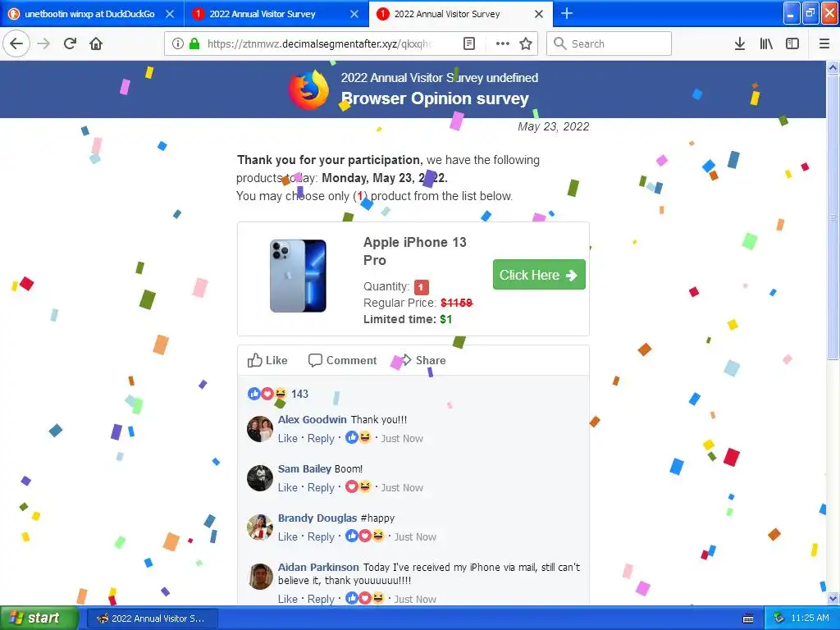Open the page actions three-dots menu
The image size is (840, 630).
point(503,43)
